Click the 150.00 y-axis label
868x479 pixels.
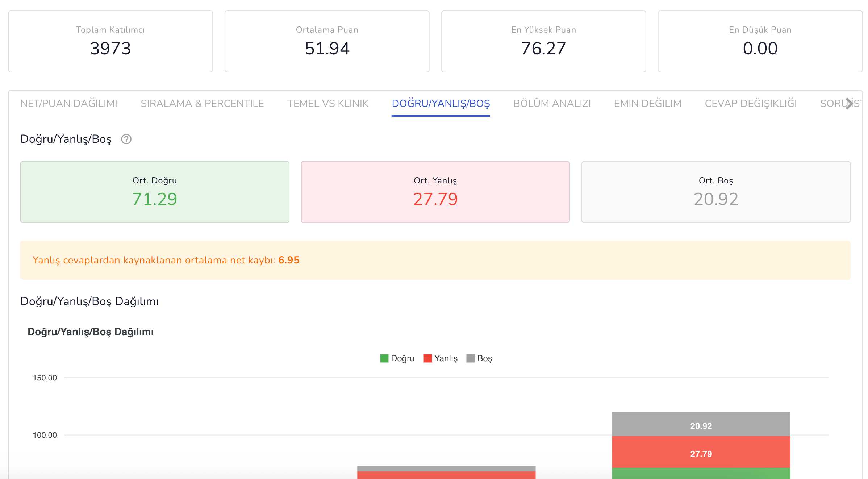[x=45, y=378]
